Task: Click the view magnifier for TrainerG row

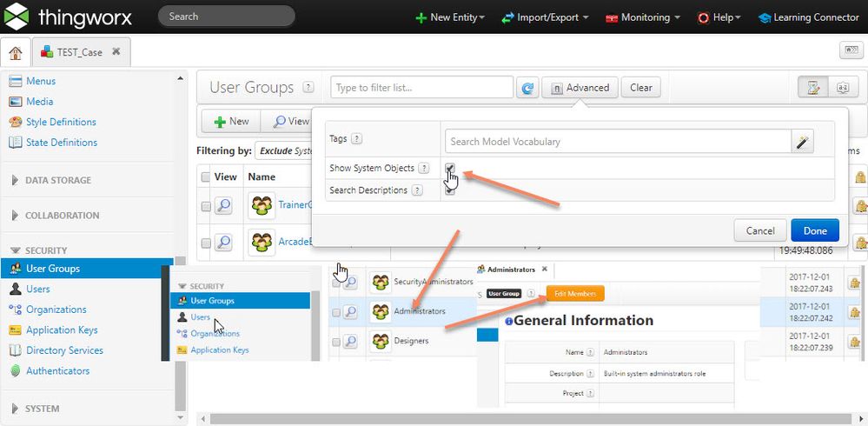Action: point(223,205)
